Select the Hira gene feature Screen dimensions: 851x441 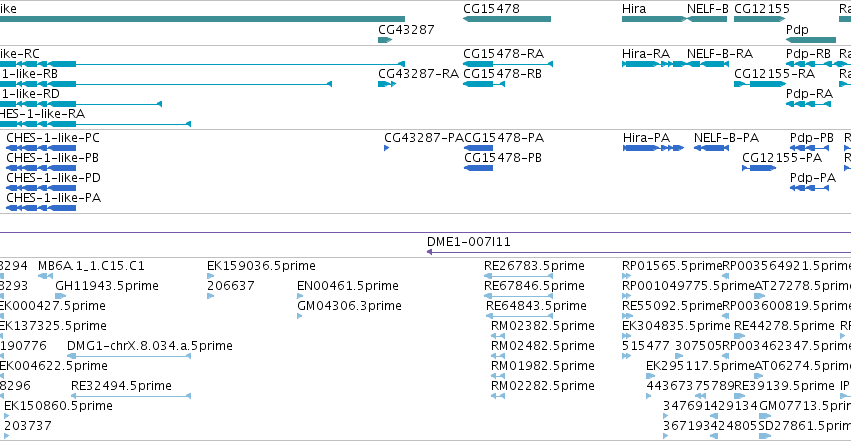pyautogui.click(x=654, y=19)
